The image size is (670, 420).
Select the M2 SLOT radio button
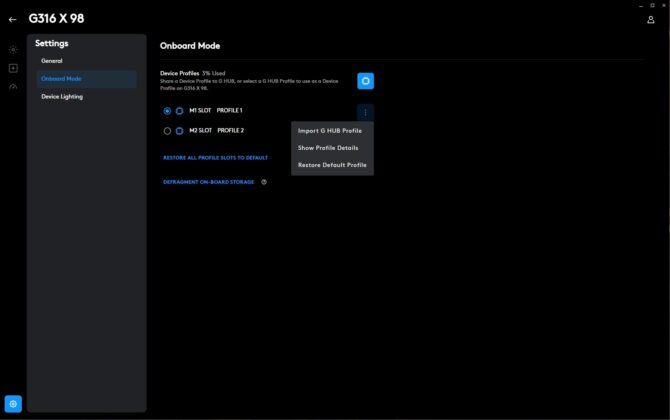click(167, 131)
